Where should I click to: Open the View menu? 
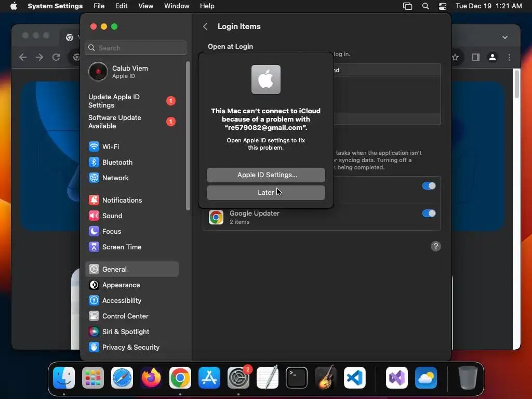coord(146,6)
